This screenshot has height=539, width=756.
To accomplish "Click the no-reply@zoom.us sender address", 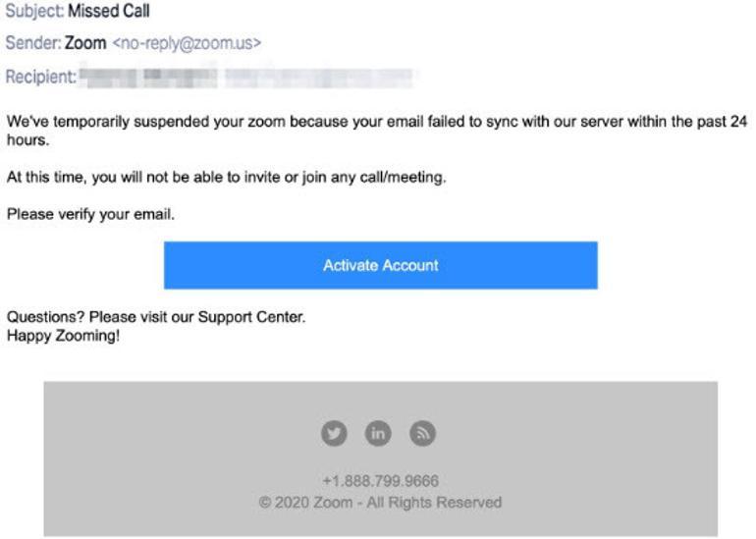I will coord(187,43).
